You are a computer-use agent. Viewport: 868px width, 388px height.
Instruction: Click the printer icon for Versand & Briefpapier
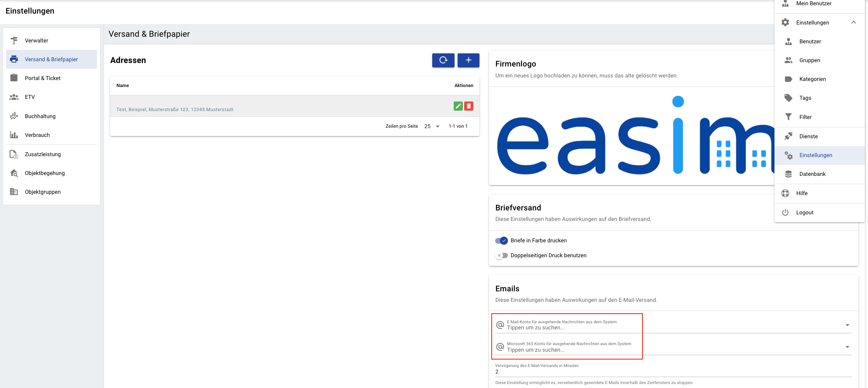14,59
